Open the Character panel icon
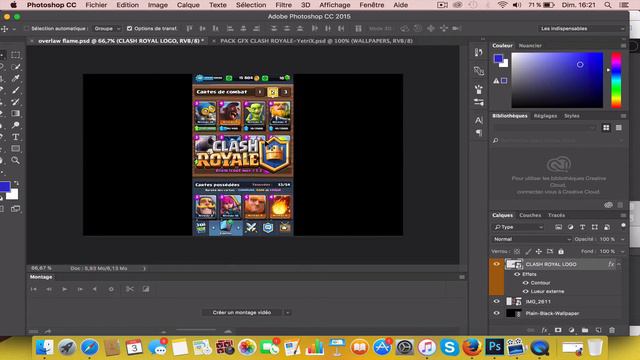 [479, 120]
